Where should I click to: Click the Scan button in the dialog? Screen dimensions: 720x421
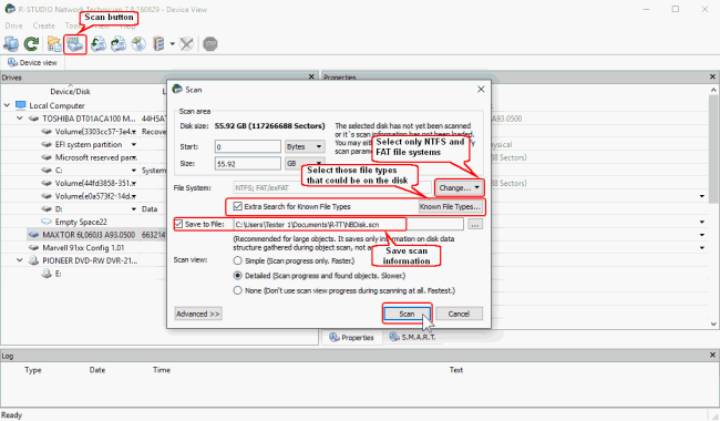click(x=407, y=314)
